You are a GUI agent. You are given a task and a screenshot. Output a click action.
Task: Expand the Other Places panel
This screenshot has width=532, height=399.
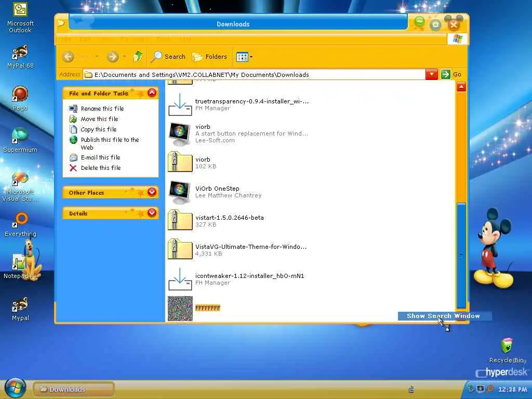point(152,192)
